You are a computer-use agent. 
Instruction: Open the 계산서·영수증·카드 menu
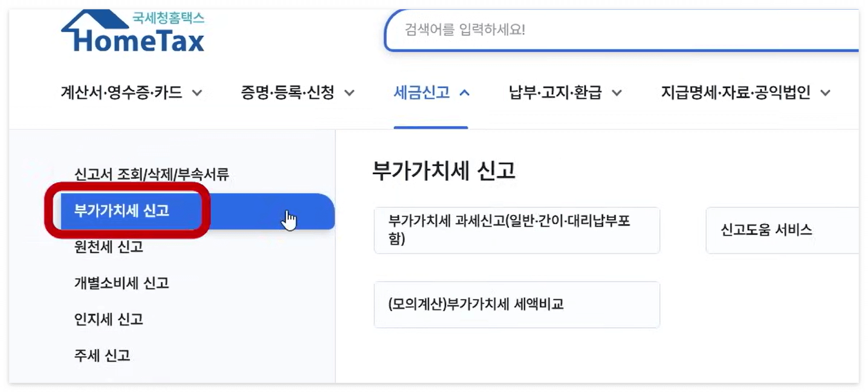click(124, 93)
